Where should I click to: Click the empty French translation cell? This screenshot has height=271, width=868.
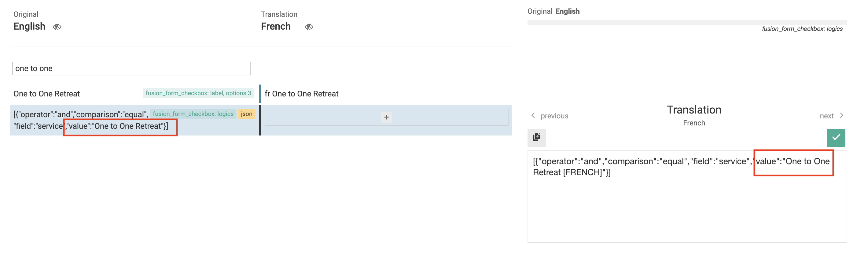pos(387,117)
